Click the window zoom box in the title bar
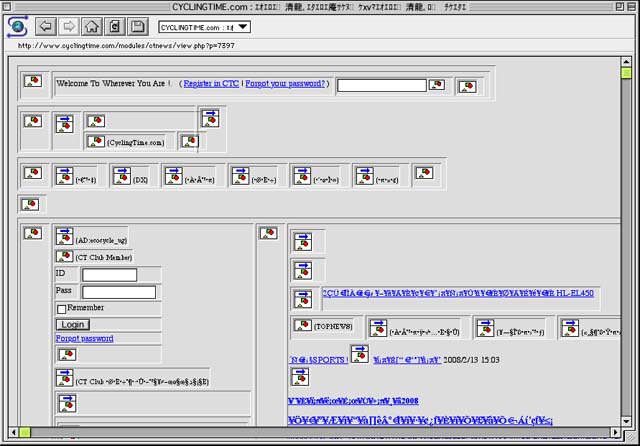 620,6
